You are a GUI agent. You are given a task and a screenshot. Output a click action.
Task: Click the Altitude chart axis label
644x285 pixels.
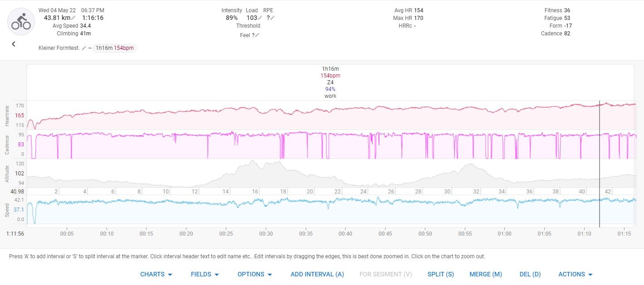point(7,174)
